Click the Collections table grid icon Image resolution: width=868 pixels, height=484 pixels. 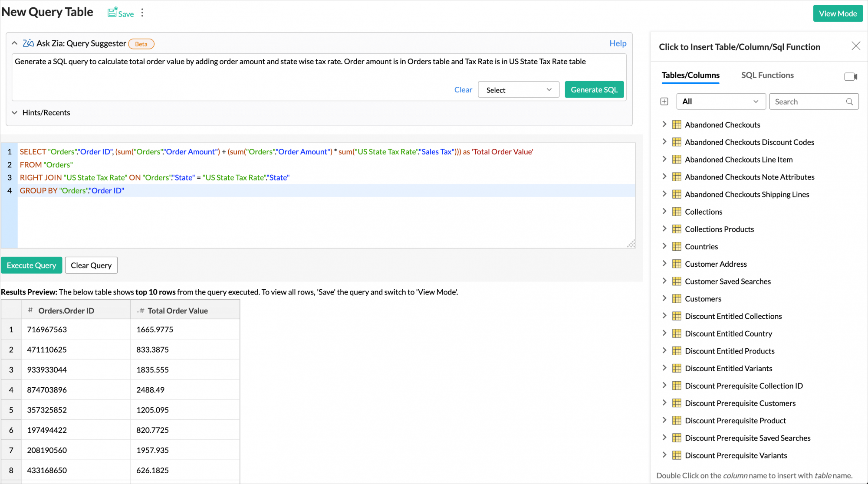[677, 212]
